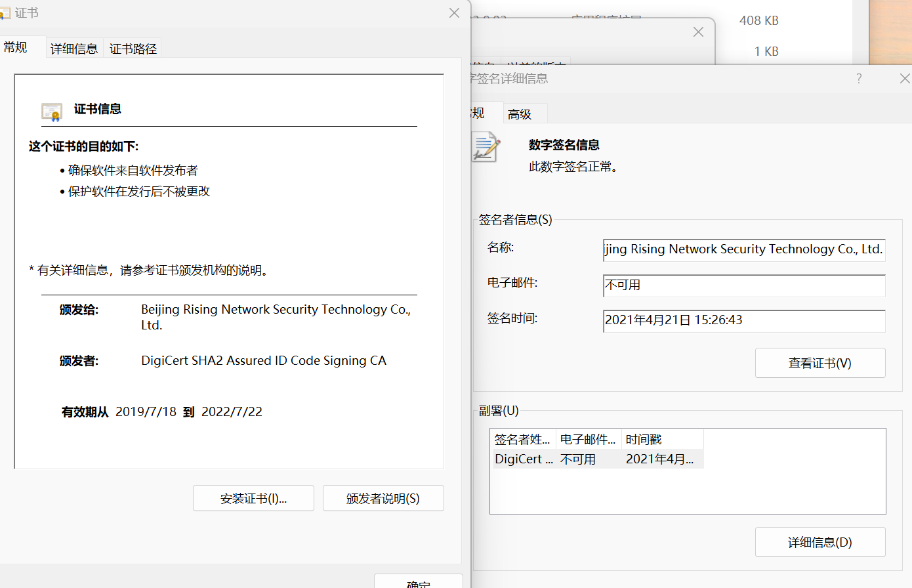
Task: Close the properties window behind the dialogs
Action: [698, 32]
